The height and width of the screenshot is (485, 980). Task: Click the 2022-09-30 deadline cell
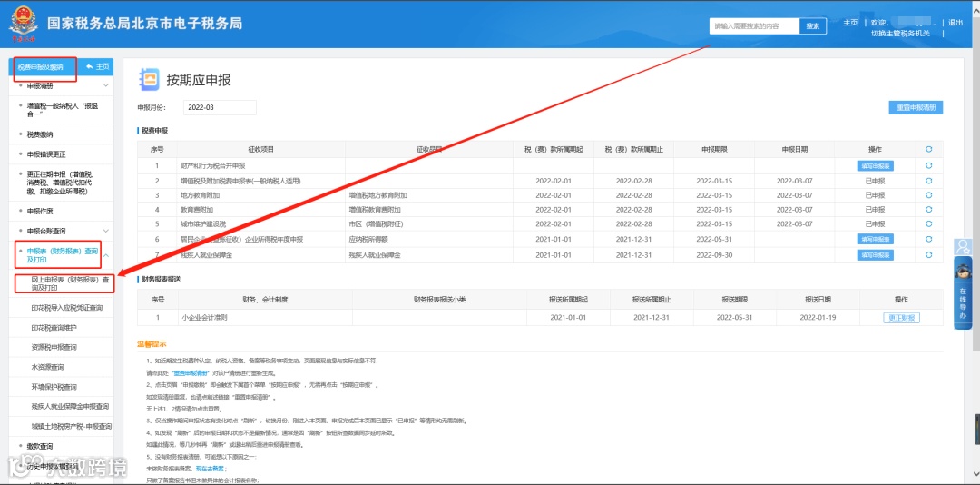[714, 254]
